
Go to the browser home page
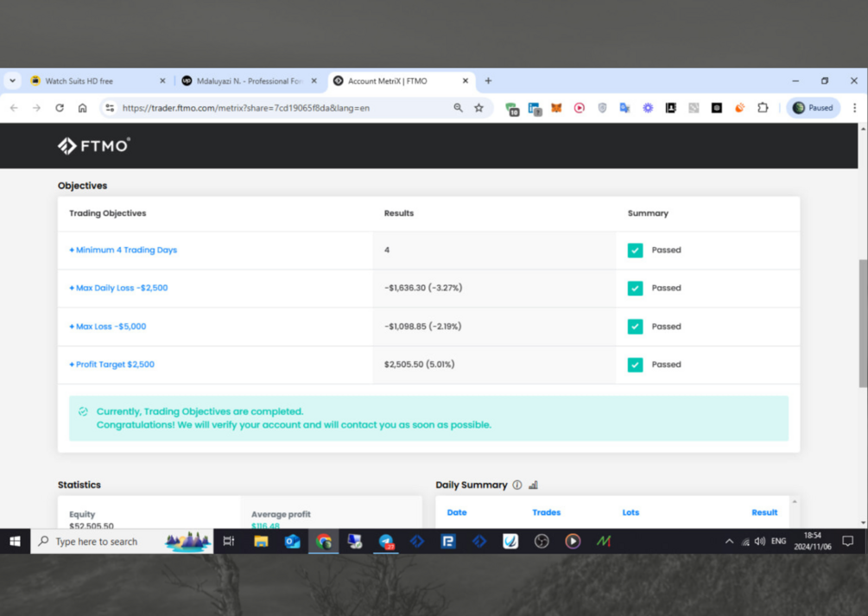[83, 108]
